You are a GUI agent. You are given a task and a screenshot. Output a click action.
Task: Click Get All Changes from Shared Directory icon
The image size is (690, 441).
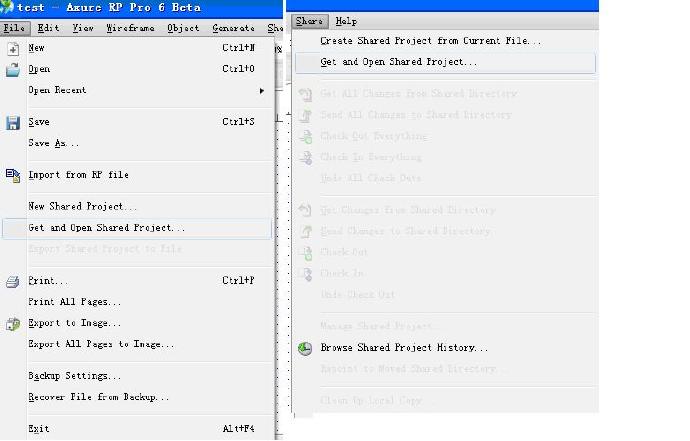[305, 94]
